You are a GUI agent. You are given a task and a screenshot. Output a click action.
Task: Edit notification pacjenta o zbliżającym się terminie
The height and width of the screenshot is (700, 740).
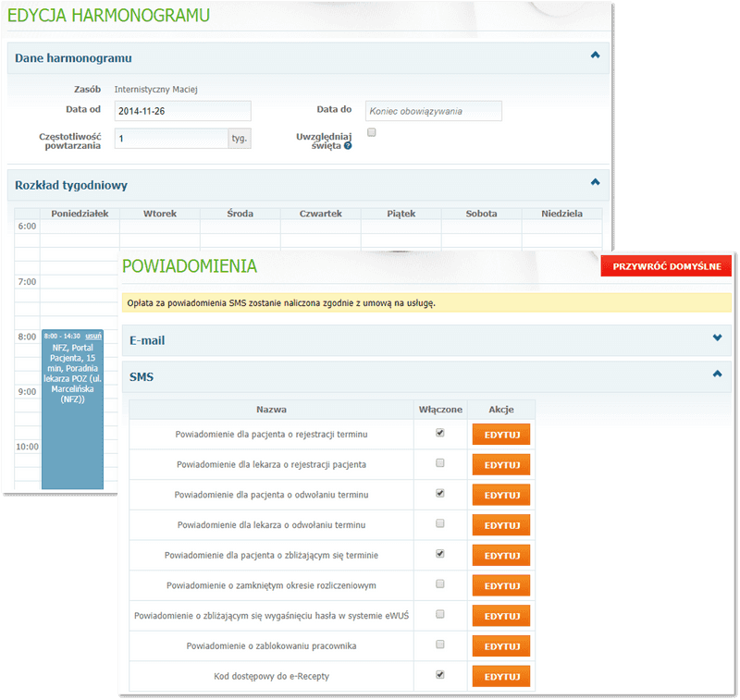click(x=501, y=555)
